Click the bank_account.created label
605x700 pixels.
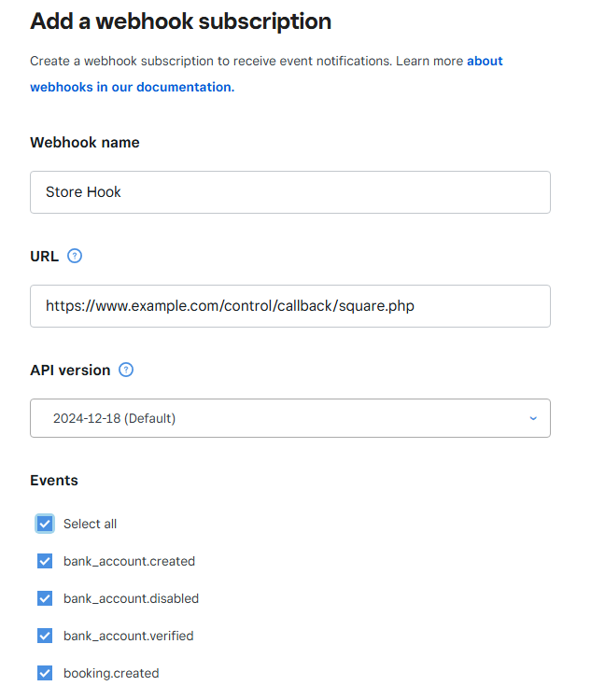(x=129, y=561)
